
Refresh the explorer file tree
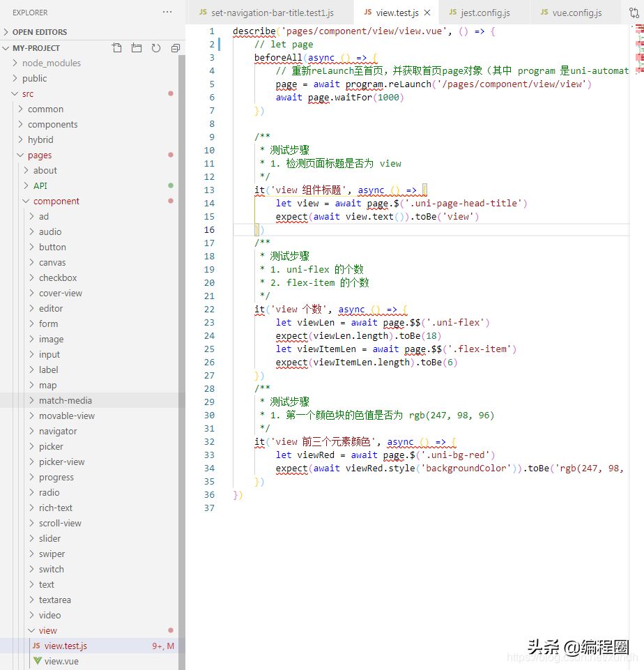[x=155, y=47]
